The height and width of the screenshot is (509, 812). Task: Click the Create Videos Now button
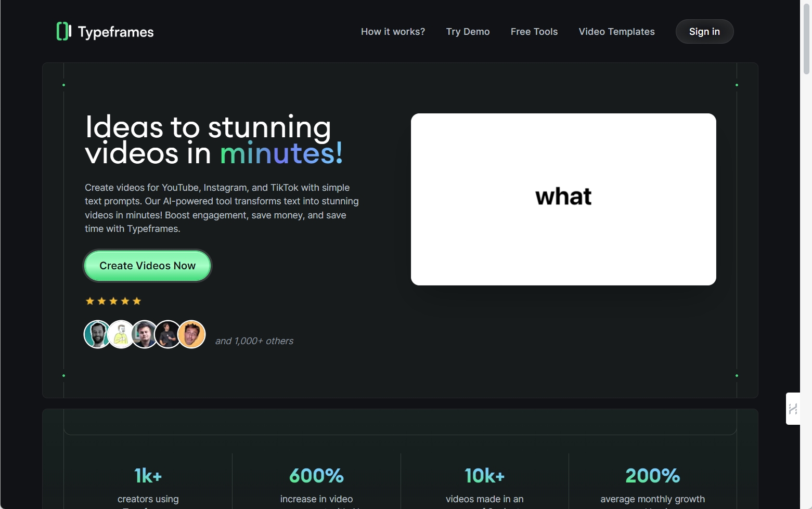click(147, 266)
